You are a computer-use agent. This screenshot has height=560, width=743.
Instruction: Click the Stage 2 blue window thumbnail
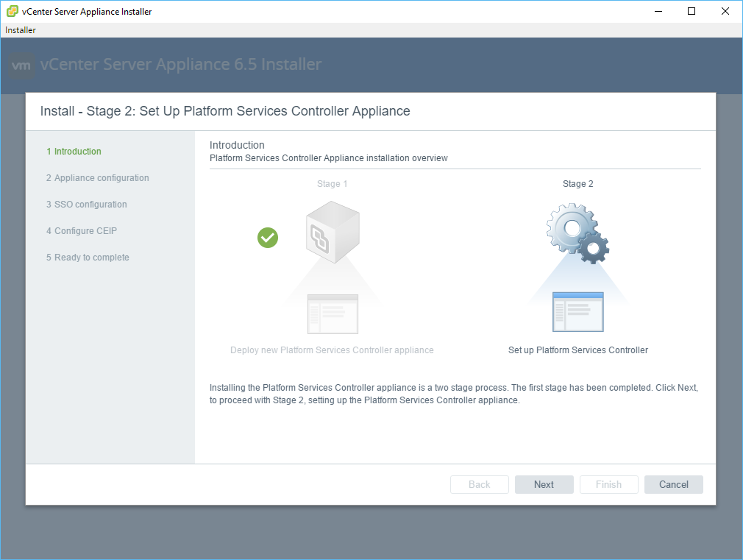pyautogui.click(x=578, y=312)
